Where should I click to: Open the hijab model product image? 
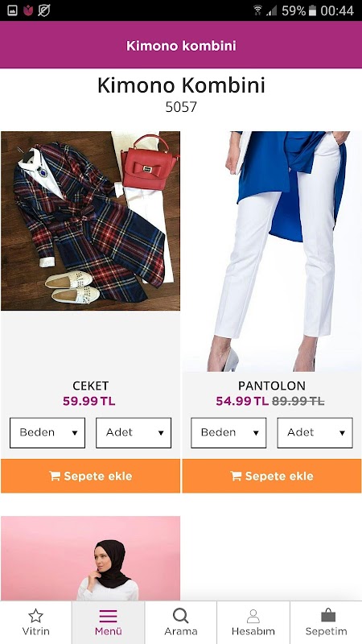point(90,558)
